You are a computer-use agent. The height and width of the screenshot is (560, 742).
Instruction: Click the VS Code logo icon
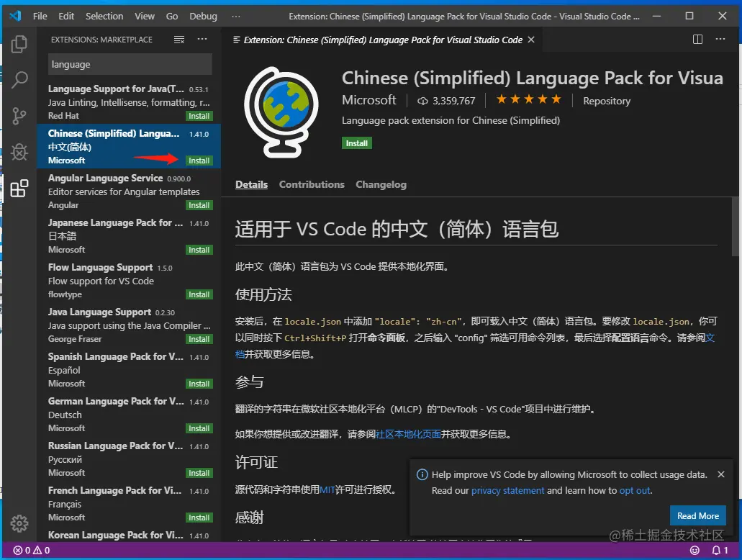pos(15,16)
